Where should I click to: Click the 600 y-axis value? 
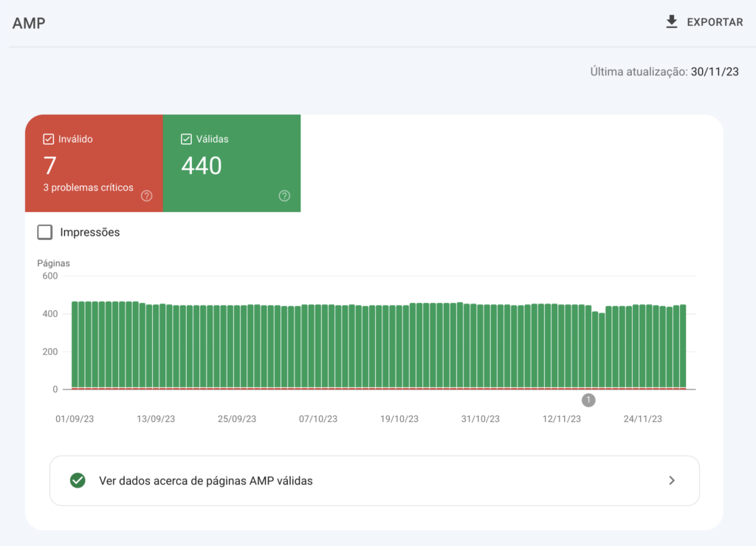pyautogui.click(x=50, y=276)
